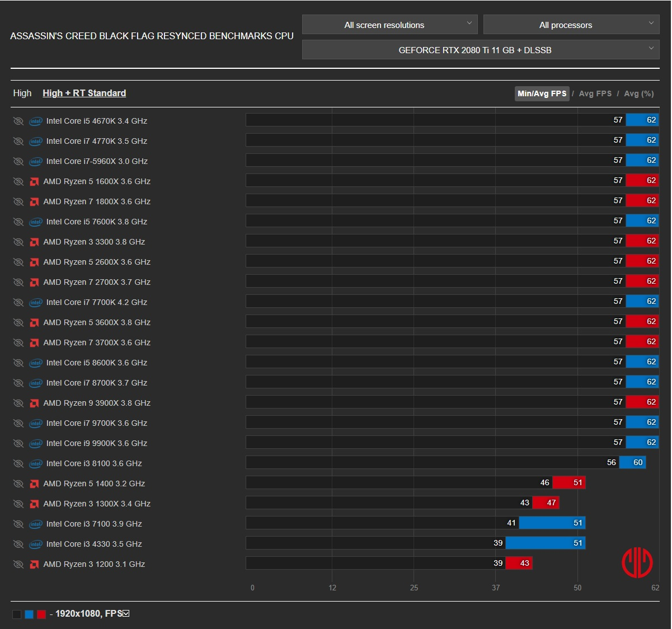Switch to the Avg (%) view
The height and width of the screenshot is (629, 672).
pos(639,93)
